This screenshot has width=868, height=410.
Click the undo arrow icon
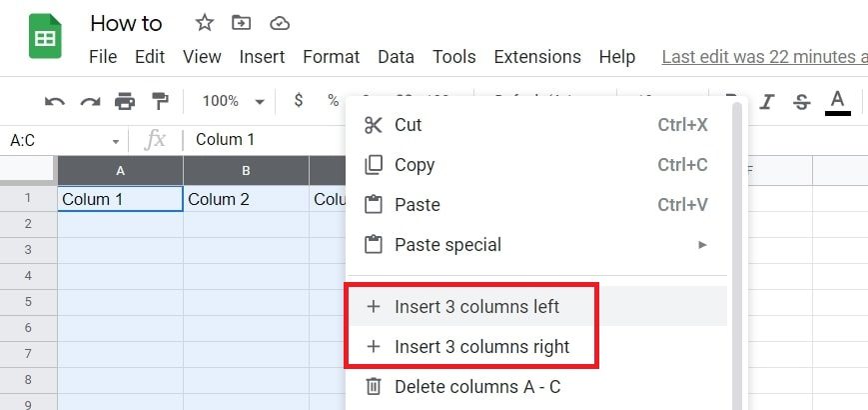click(x=55, y=101)
